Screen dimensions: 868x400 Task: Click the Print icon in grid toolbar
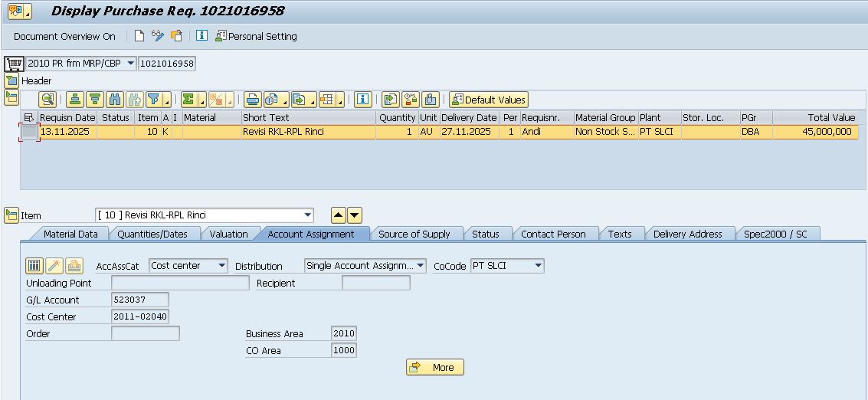(x=252, y=100)
